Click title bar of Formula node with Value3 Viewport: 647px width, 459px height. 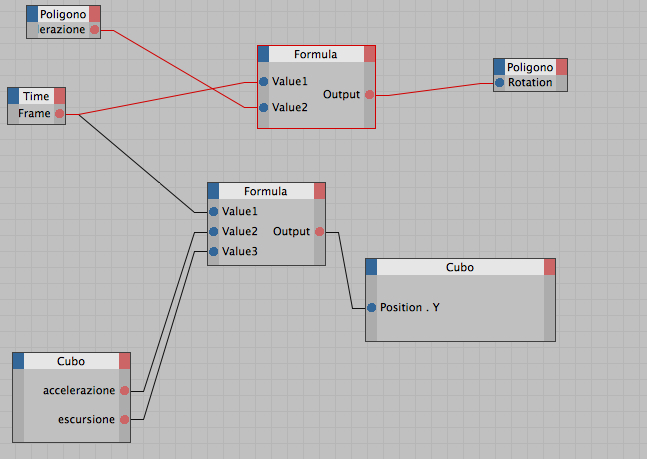(266, 191)
